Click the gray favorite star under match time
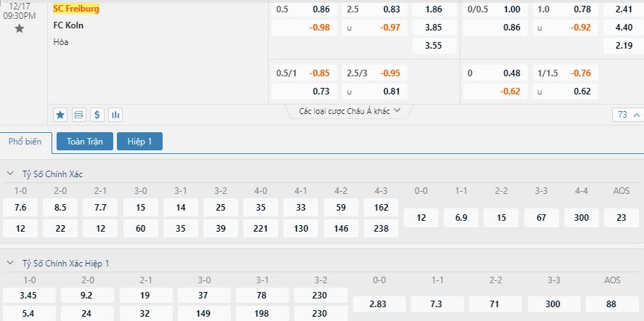This screenshot has width=644, height=321. 20,29
